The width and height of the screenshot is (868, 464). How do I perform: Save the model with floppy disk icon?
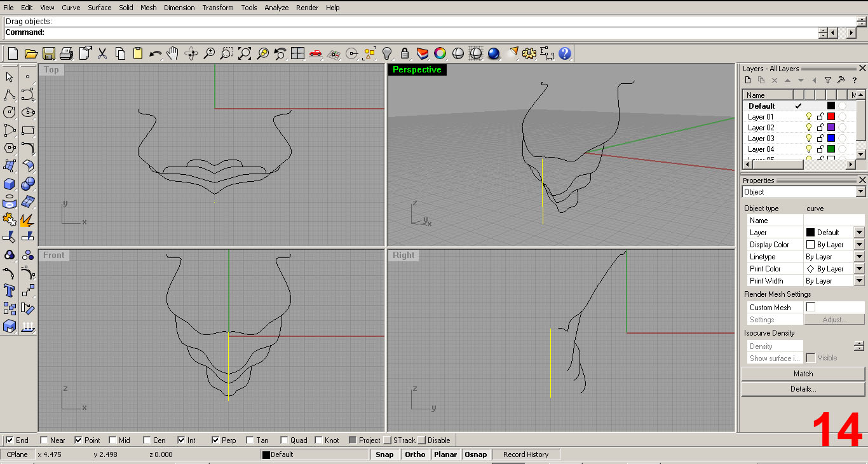coord(48,53)
